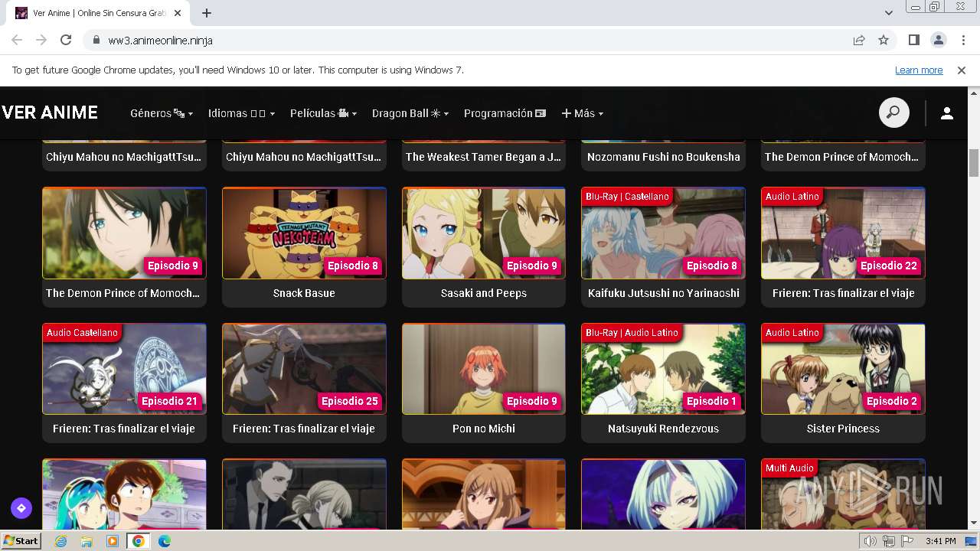This screenshot has width=980, height=551.
Task: Click the VER ANIME site logo
Action: click(x=50, y=113)
